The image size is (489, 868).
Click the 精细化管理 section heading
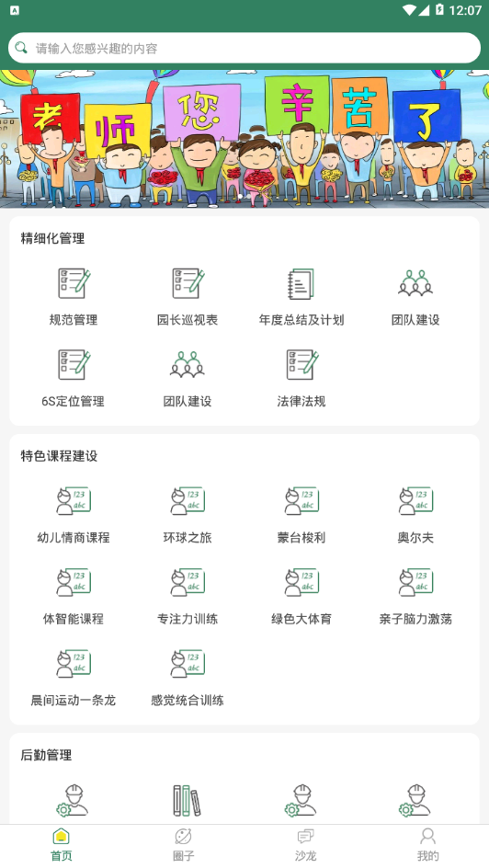click(x=52, y=238)
